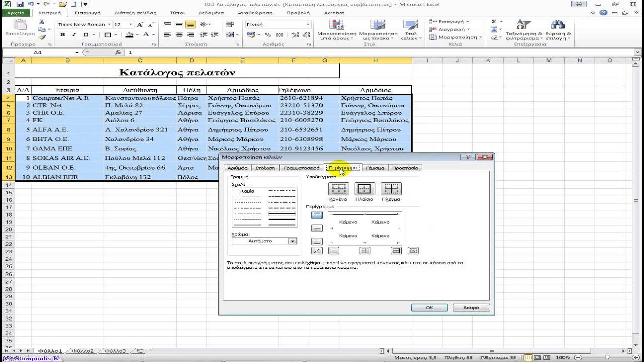Open the Γέμισμα tab in dialog

[375, 168]
